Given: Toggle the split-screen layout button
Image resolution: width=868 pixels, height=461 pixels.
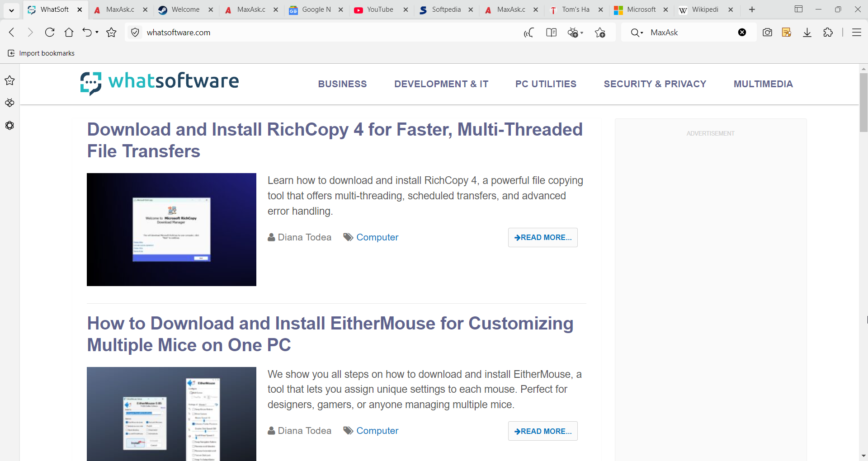Looking at the screenshot, I should 798,9.
